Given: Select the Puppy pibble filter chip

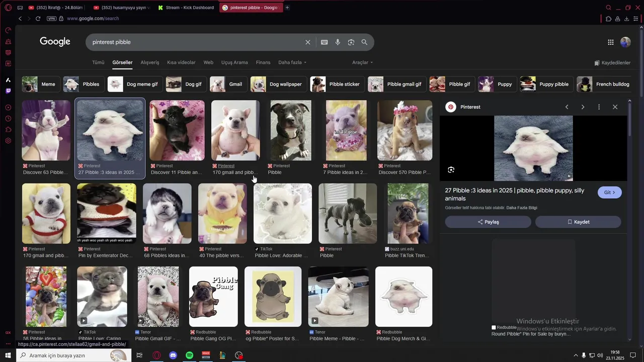Looking at the screenshot, I should coord(546,84).
